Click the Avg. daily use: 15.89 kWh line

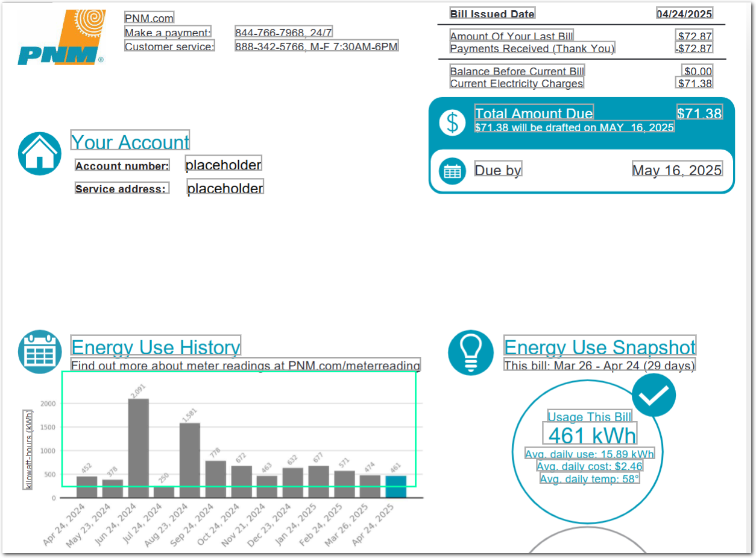click(590, 454)
